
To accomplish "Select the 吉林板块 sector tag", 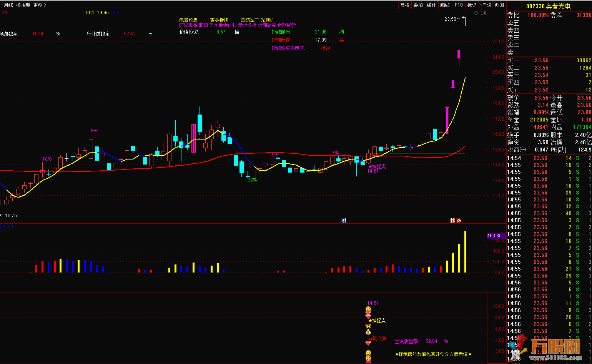I will point(219,20).
